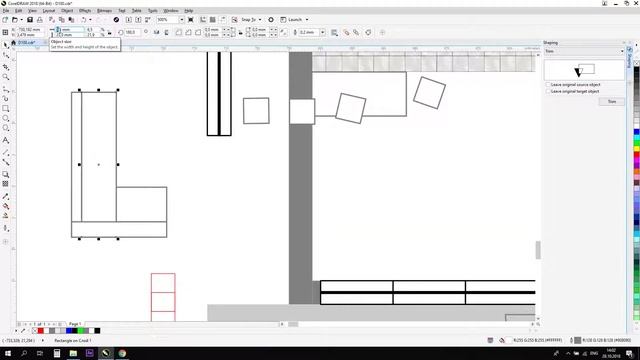Mirror the object vertically
640x360 pixels.
click(x=167, y=32)
